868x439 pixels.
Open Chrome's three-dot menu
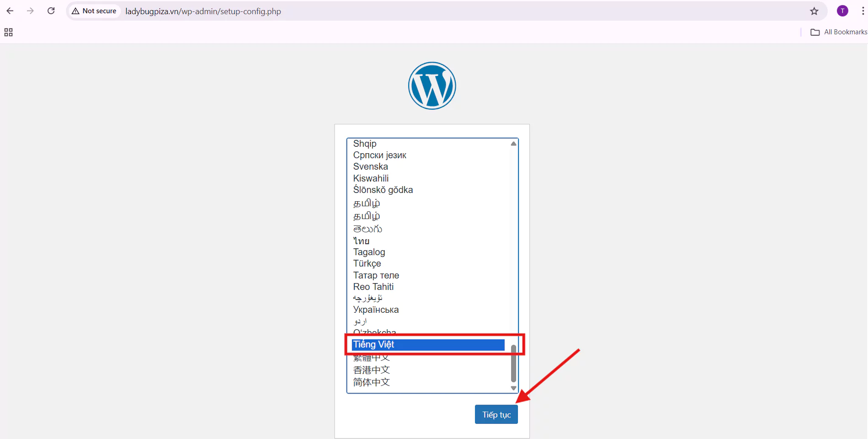click(x=863, y=11)
